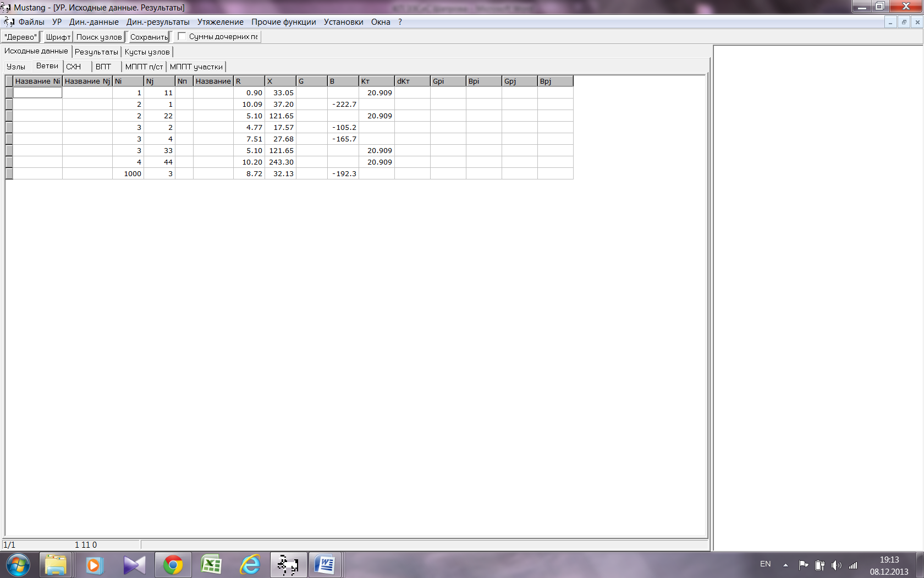Image resolution: width=924 pixels, height=578 pixels.
Task: Restore the inner document window
Action: point(904,22)
